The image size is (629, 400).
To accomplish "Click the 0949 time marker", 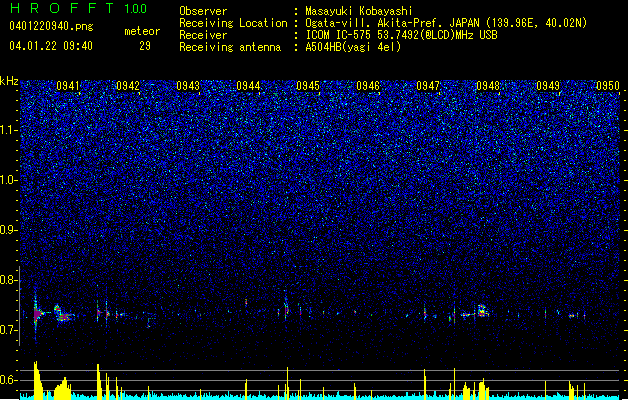I will pyautogui.click(x=548, y=86).
